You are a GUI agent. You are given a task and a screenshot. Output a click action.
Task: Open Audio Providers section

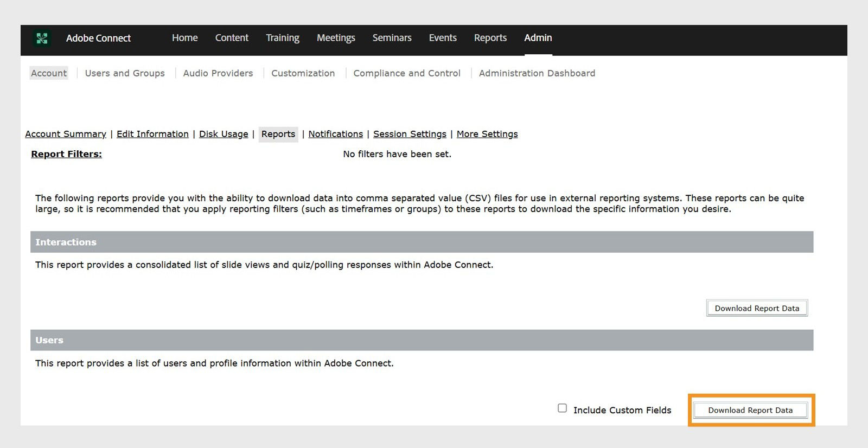click(218, 73)
